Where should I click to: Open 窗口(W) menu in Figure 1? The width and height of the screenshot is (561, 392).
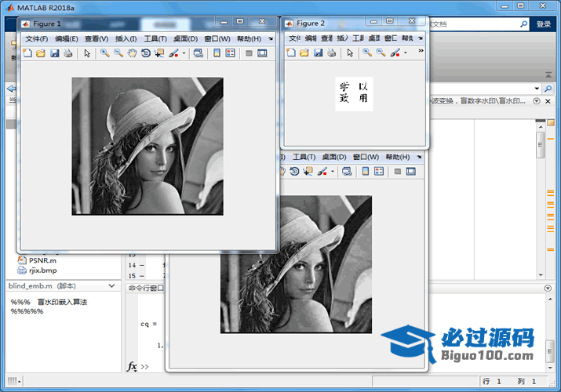pyautogui.click(x=217, y=38)
